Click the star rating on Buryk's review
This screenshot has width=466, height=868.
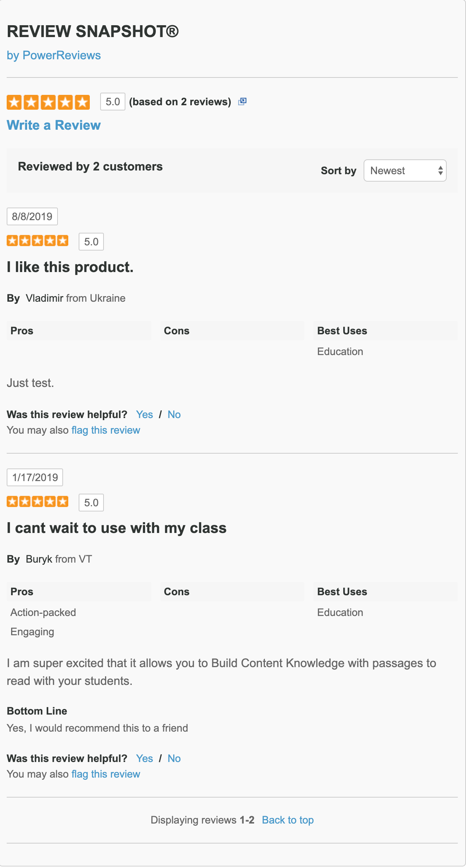pos(37,502)
